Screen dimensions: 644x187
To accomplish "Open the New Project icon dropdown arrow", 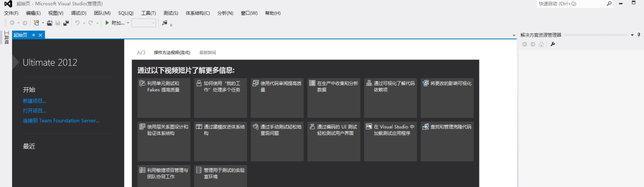I will tap(43, 23).
